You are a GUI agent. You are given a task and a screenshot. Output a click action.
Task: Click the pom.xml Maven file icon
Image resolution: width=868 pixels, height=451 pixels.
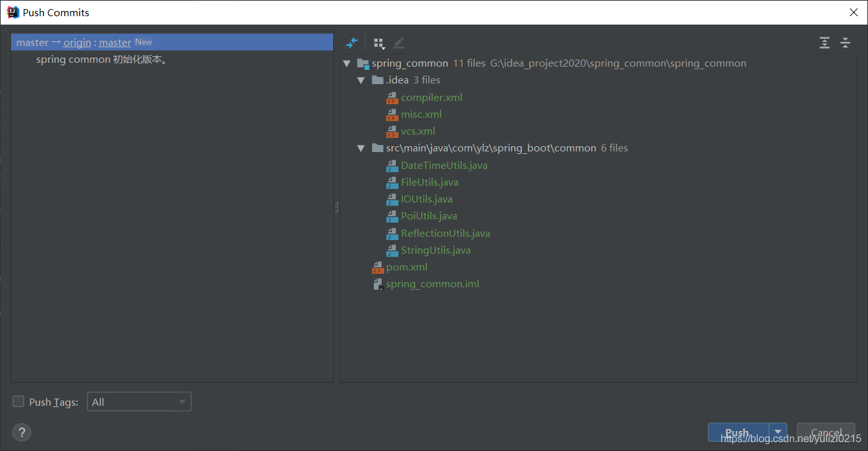pyautogui.click(x=378, y=267)
